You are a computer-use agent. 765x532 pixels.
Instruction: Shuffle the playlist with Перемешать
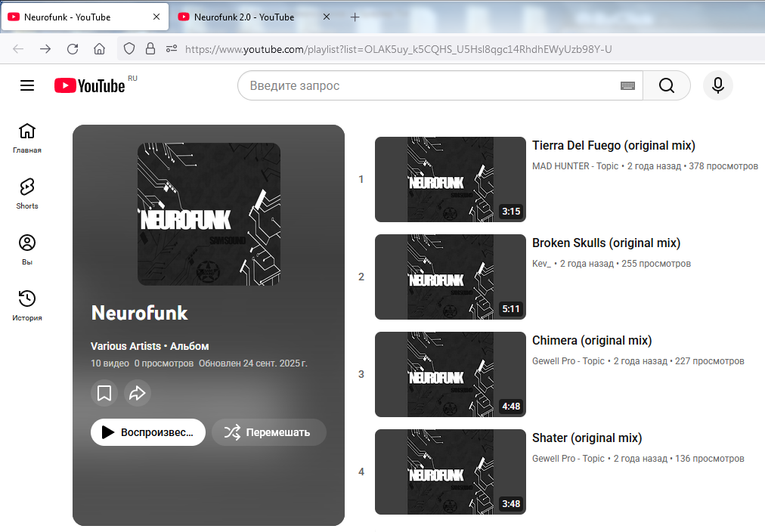tap(268, 432)
